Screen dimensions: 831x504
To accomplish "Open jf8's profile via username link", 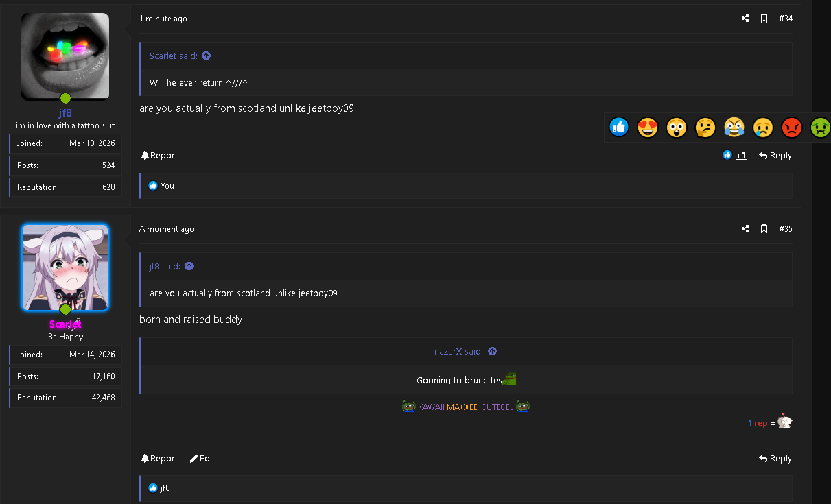I will [x=65, y=113].
